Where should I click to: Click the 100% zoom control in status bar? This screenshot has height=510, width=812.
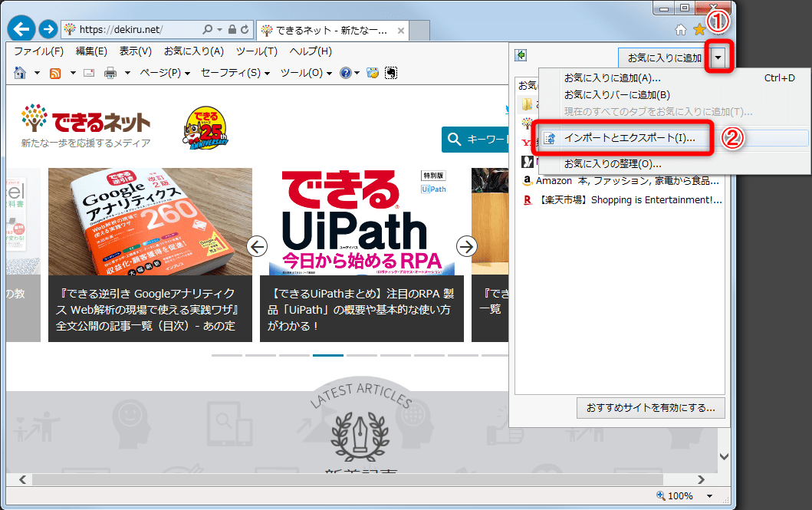coord(682,495)
